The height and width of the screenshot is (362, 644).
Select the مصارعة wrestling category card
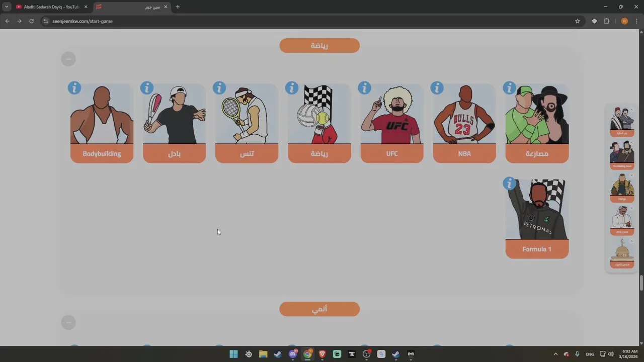537,123
